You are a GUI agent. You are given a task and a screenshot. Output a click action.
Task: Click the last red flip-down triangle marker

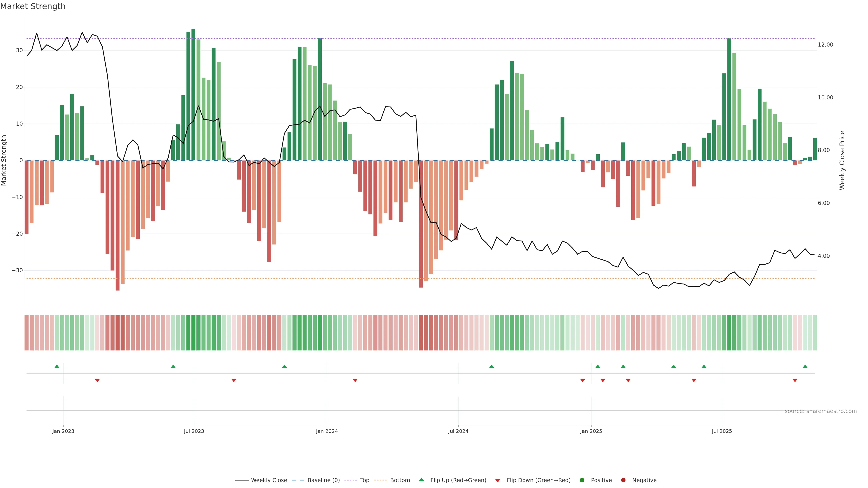(x=795, y=380)
